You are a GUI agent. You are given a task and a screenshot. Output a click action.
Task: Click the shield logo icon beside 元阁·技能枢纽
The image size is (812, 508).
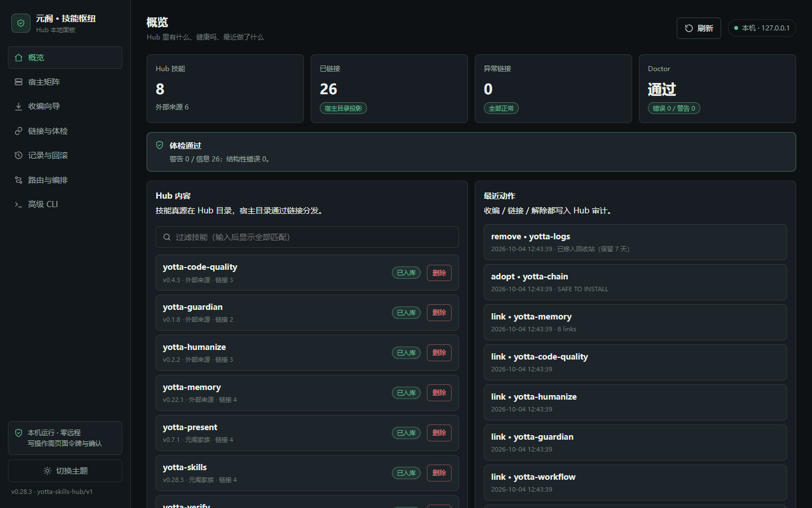[x=21, y=23]
